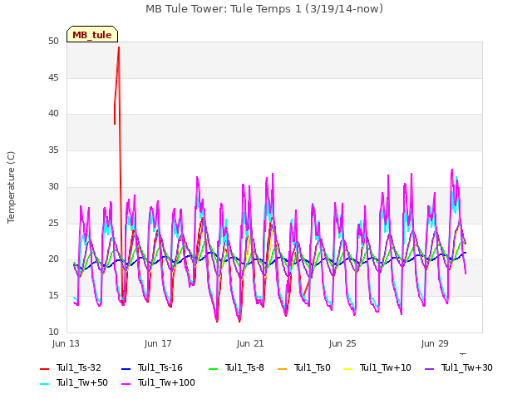532x399 pixels.
Task: Click the 25 y-axis tick label
Action: [53, 223]
